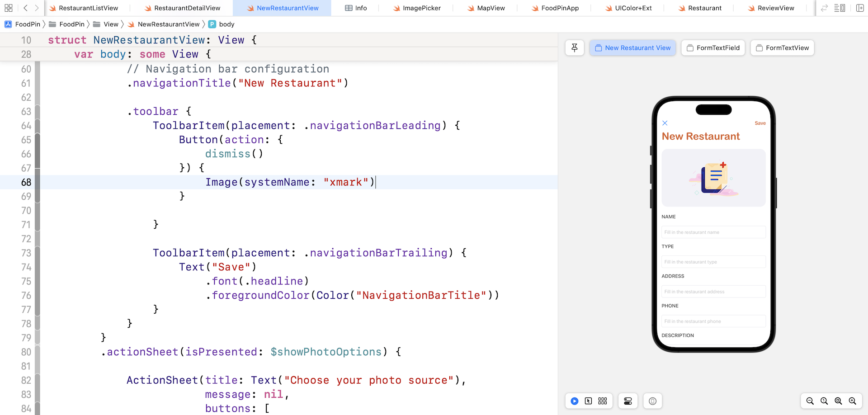The image size is (868, 415).
Task: Click the forward navigation chevron
Action: pyautogui.click(x=37, y=8)
